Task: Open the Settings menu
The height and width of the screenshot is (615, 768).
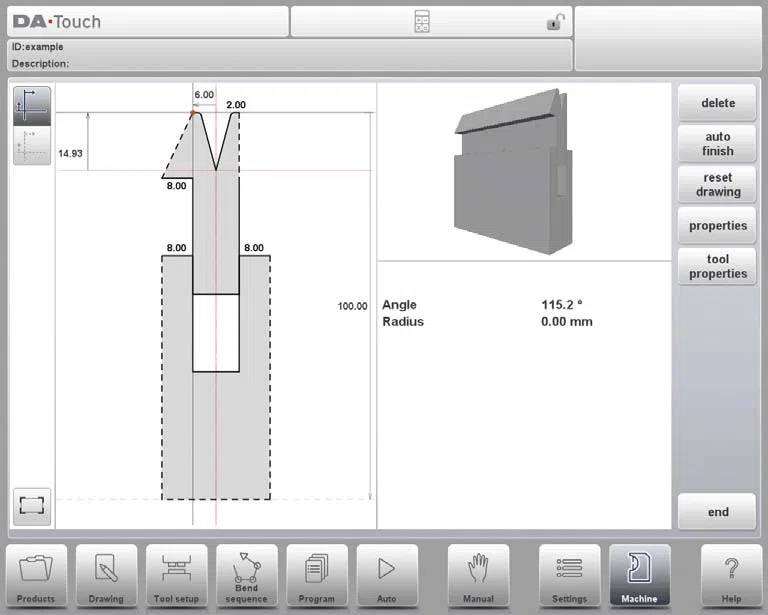Action: click(570, 576)
